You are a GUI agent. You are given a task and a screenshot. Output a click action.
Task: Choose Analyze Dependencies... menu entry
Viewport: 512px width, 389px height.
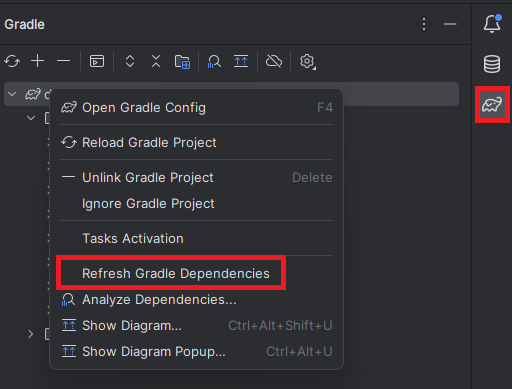197,300
